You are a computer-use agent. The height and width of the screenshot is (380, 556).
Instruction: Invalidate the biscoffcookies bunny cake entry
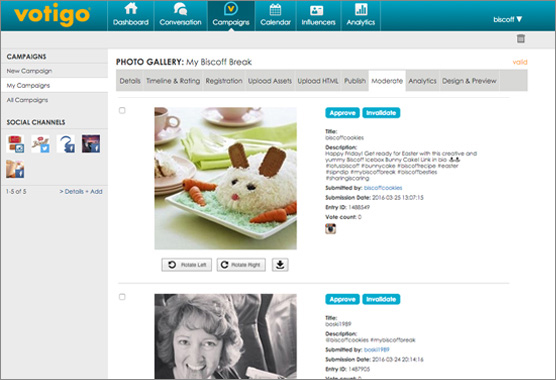pyautogui.click(x=381, y=113)
